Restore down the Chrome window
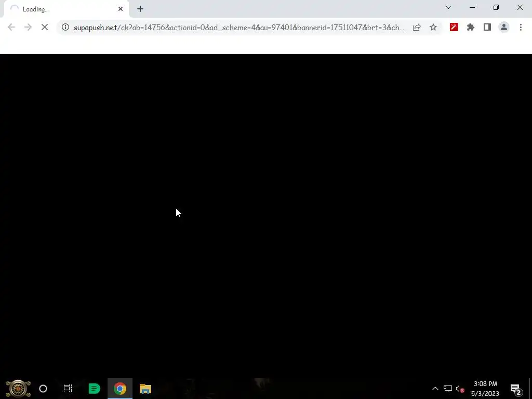532x399 pixels. click(496, 7)
